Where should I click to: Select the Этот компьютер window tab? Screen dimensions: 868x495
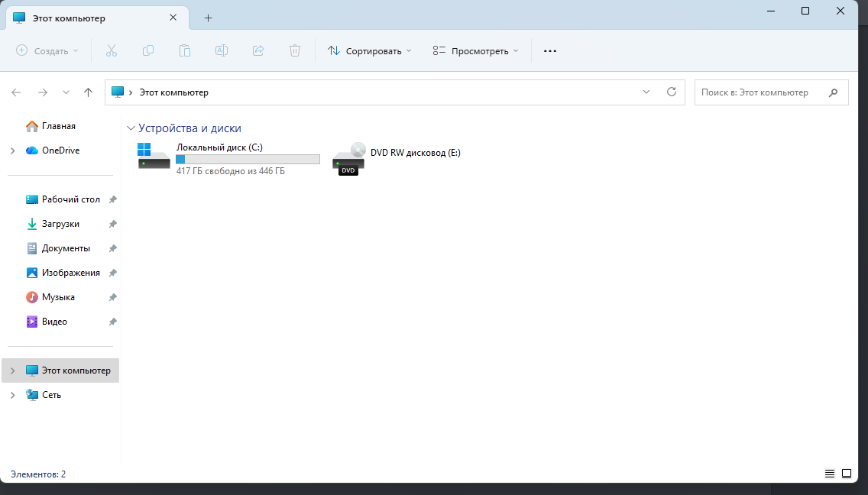click(97, 18)
